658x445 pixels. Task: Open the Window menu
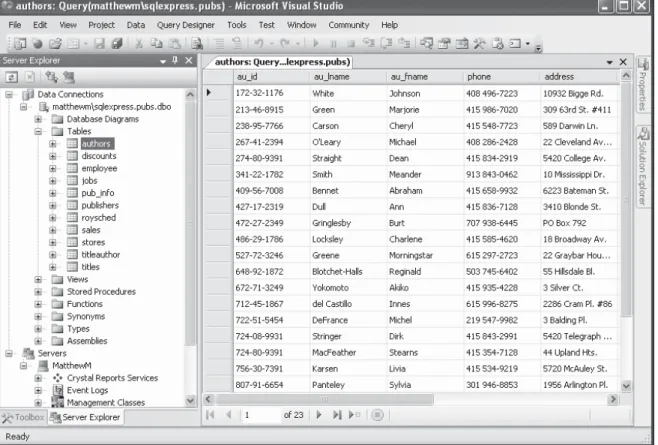[x=301, y=25]
